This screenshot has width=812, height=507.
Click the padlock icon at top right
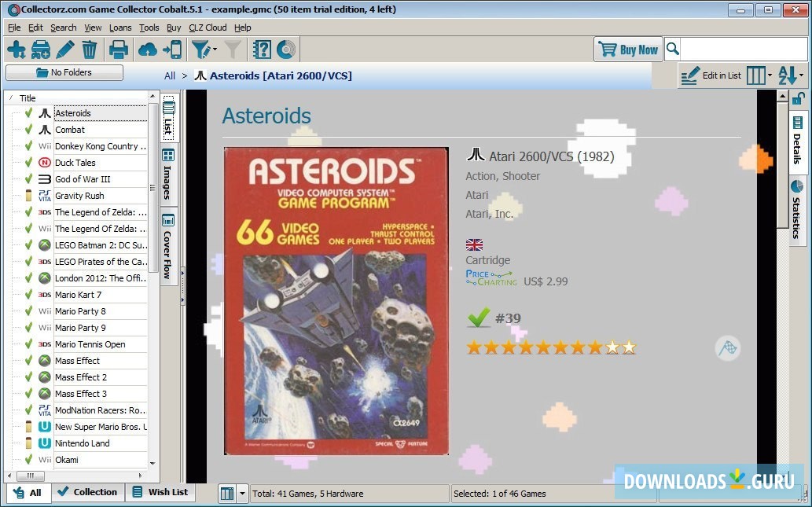799,97
